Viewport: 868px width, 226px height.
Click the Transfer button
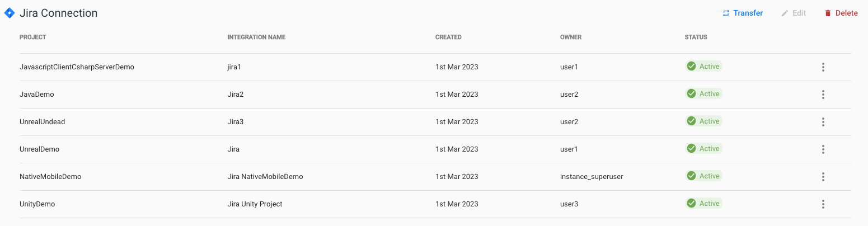[743, 13]
